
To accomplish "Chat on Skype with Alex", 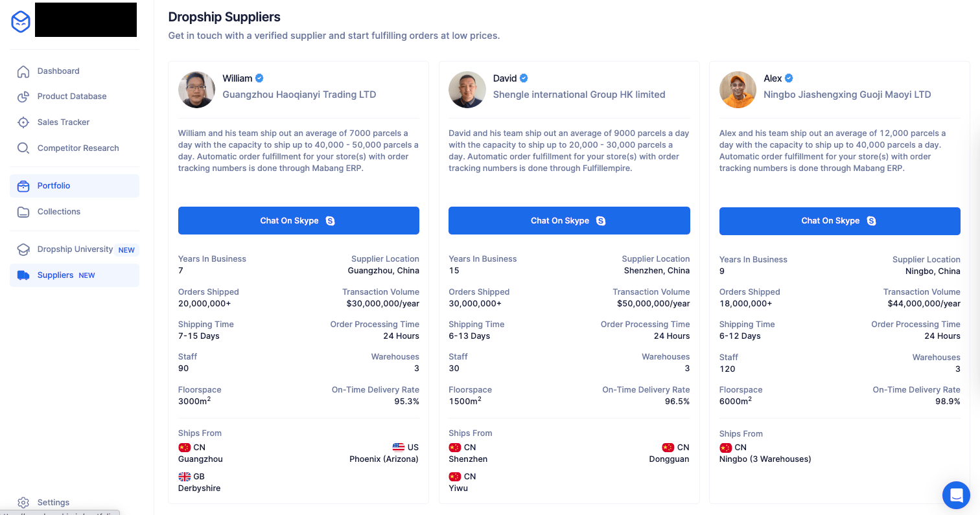I will [839, 221].
